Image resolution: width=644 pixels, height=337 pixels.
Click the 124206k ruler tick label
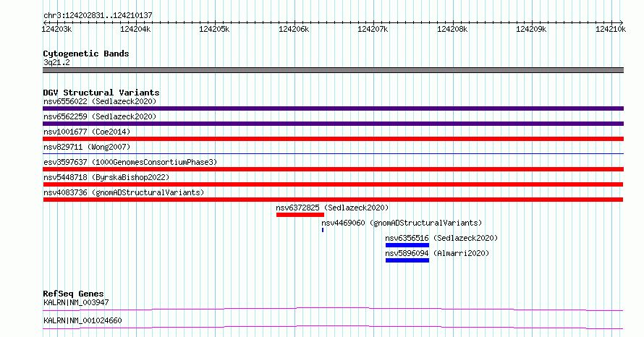[x=294, y=29]
